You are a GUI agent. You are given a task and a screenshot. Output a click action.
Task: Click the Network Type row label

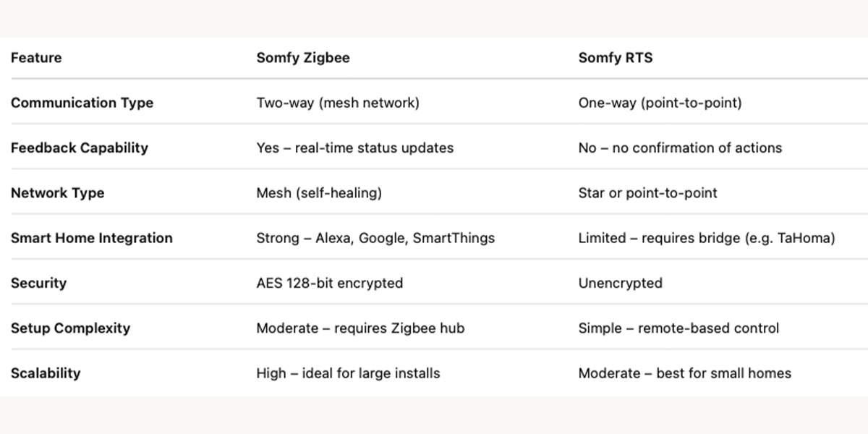58,193
